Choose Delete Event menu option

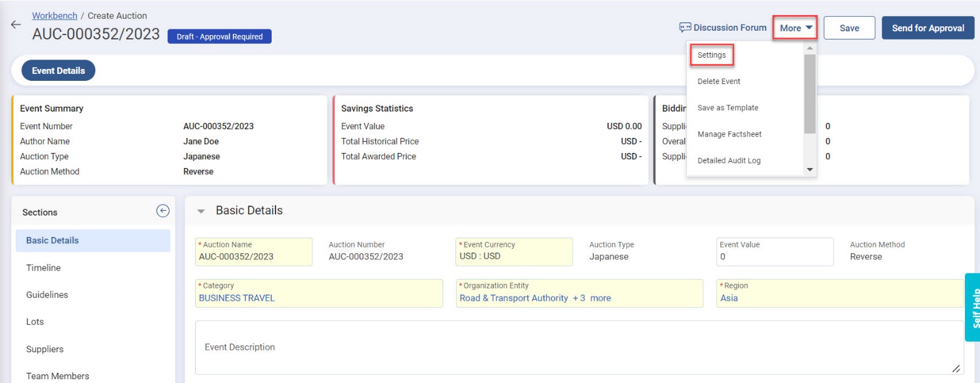718,81
